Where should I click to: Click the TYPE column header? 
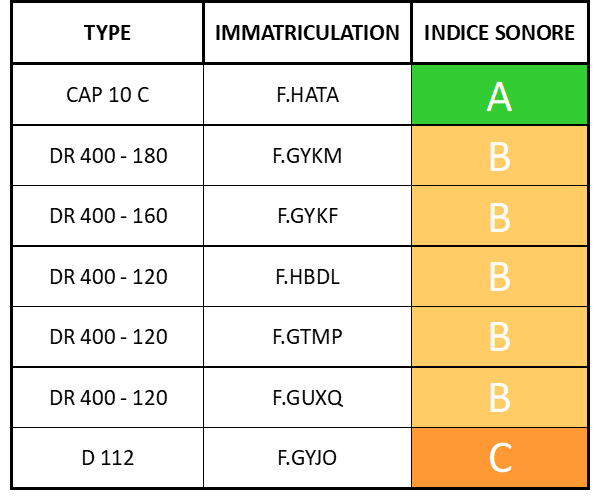point(108,33)
